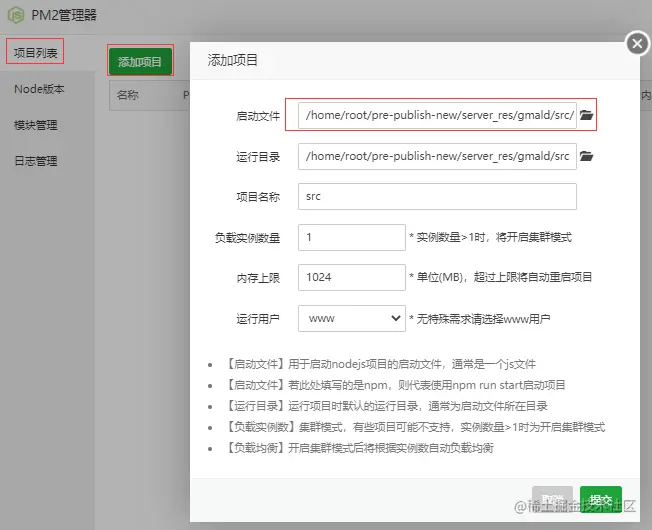Open the 日志管理 tab

(36, 161)
